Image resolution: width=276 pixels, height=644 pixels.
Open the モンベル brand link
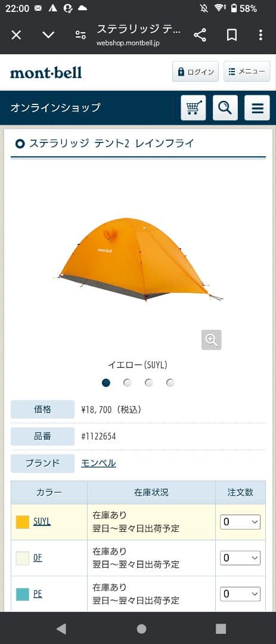pyautogui.click(x=98, y=463)
